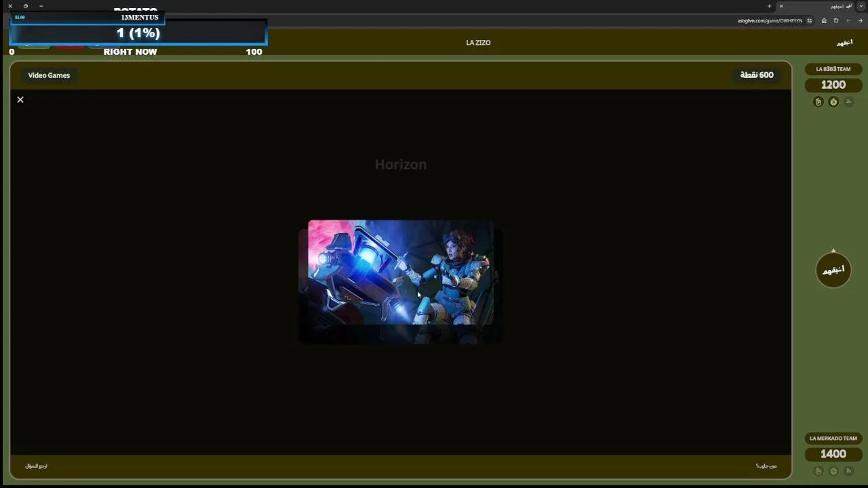Click the مين جاوب who-answered link
Image resolution: width=868 pixels, height=488 pixels.
[x=766, y=466]
